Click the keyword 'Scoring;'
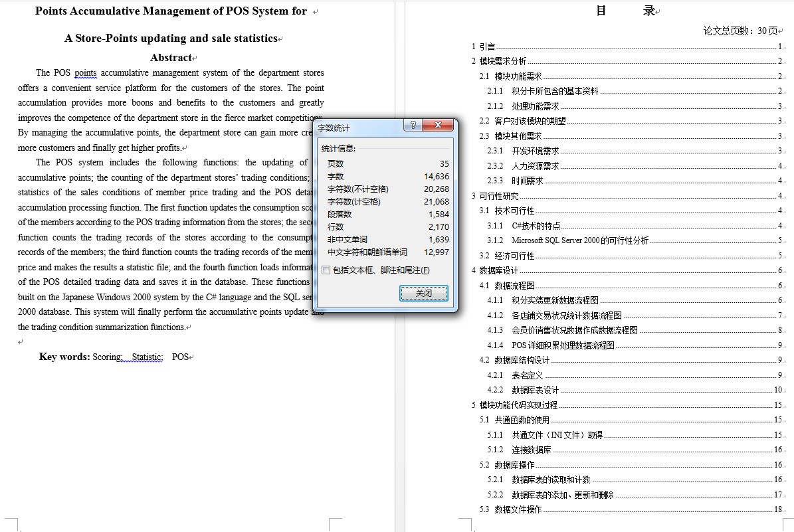This screenshot has height=532, width=794. click(x=108, y=357)
